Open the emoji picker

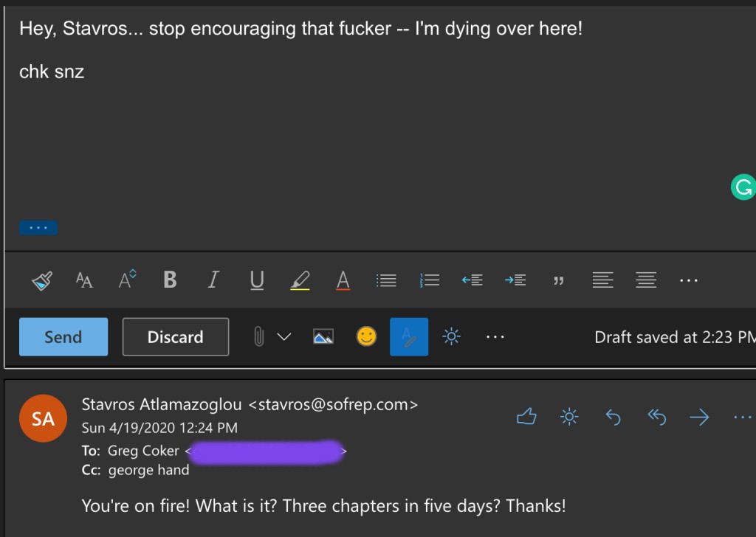pyautogui.click(x=366, y=337)
